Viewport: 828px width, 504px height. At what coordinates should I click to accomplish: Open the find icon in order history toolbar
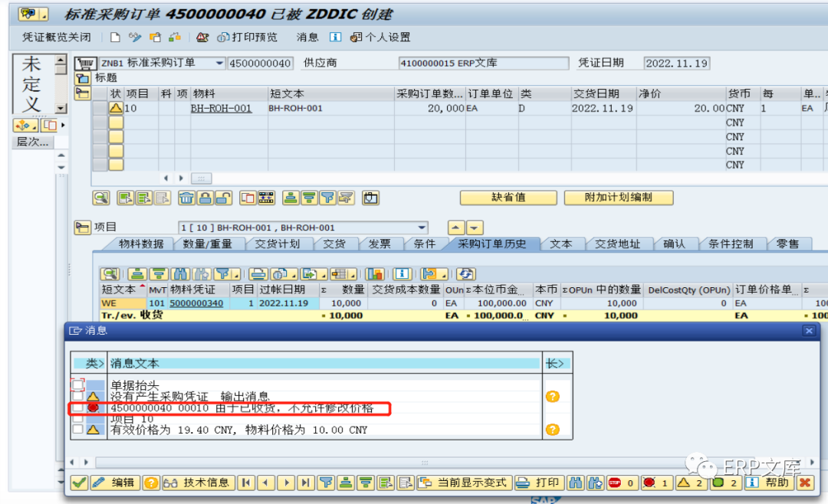click(x=179, y=273)
